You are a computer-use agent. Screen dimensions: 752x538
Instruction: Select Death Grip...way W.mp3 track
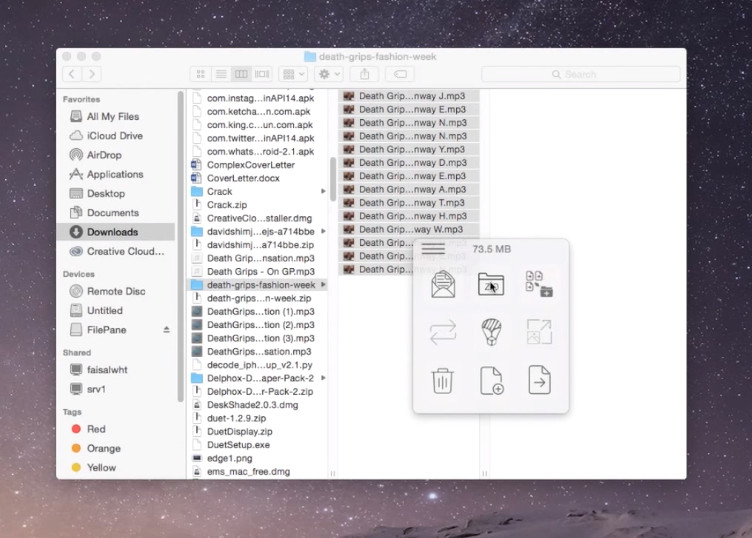pos(409,229)
